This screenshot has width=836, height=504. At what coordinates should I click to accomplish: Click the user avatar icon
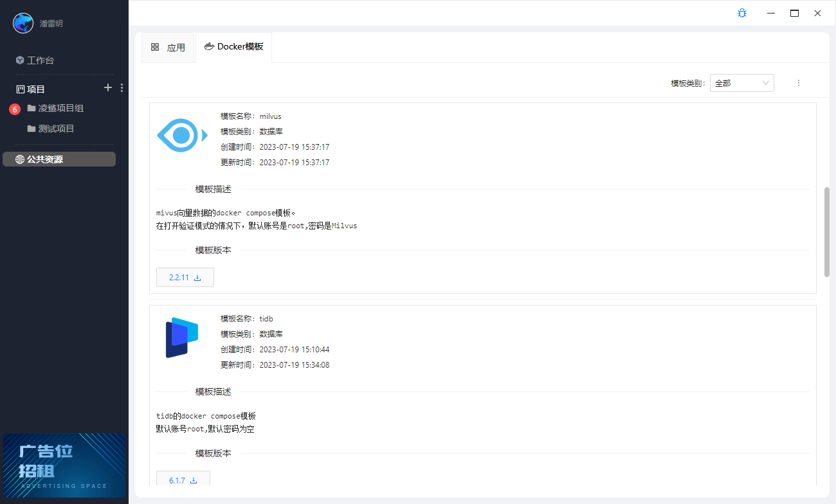(x=23, y=23)
